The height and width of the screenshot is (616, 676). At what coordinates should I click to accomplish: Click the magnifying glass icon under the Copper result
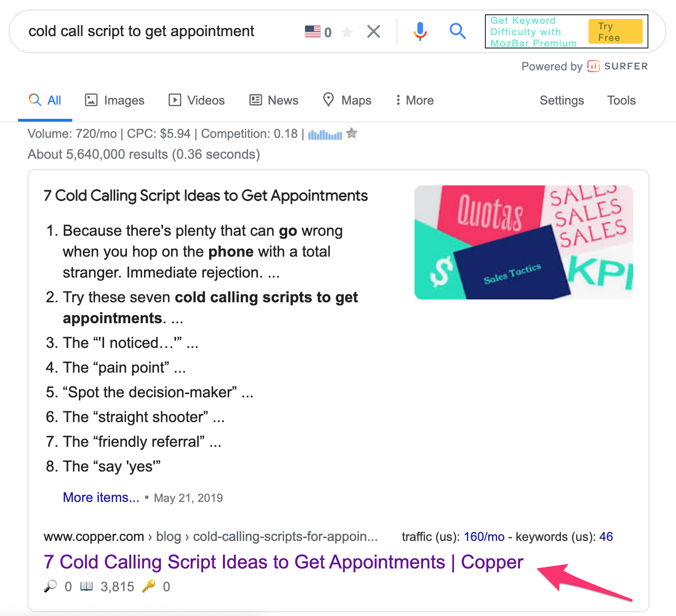(50, 587)
